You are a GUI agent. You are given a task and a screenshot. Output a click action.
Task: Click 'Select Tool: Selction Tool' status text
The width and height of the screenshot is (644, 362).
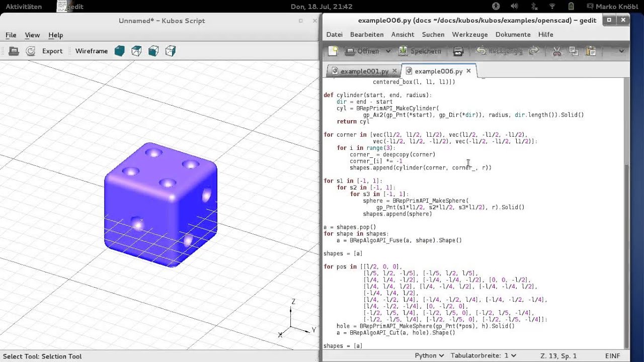(42, 356)
